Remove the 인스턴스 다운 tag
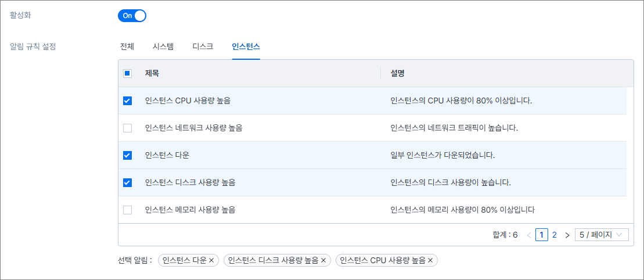644x280 pixels. click(211, 260)
